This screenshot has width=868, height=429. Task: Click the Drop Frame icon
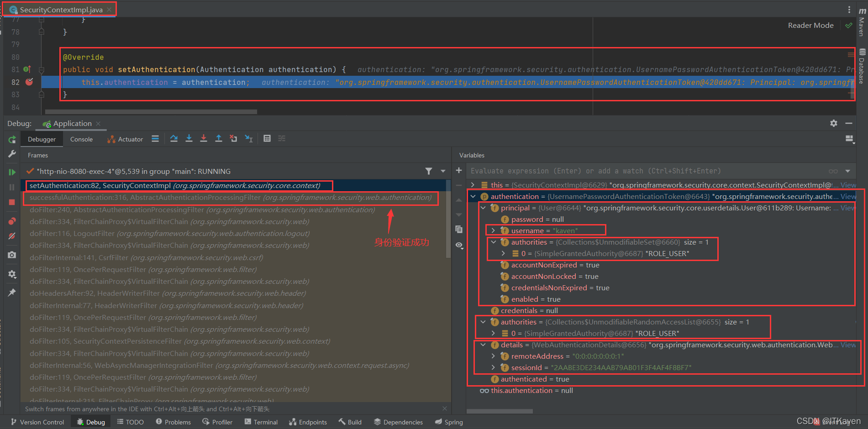click(233, 138)
